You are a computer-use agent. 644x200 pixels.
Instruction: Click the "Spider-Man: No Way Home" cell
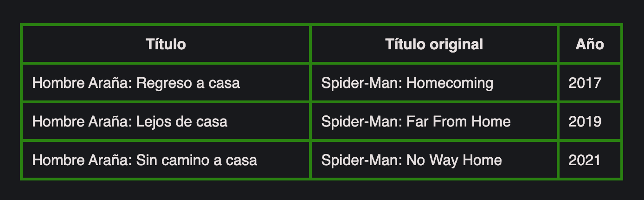[x=411, y=160]
